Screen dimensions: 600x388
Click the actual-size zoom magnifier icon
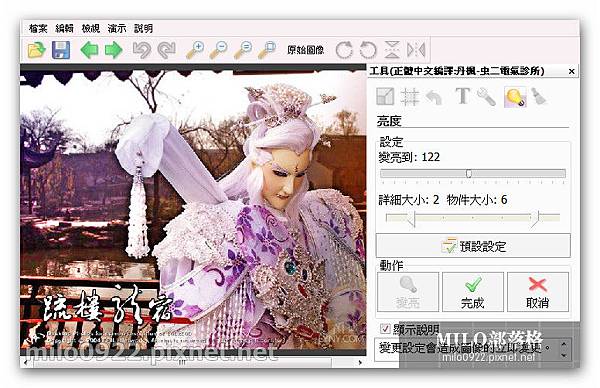point(243,50)
